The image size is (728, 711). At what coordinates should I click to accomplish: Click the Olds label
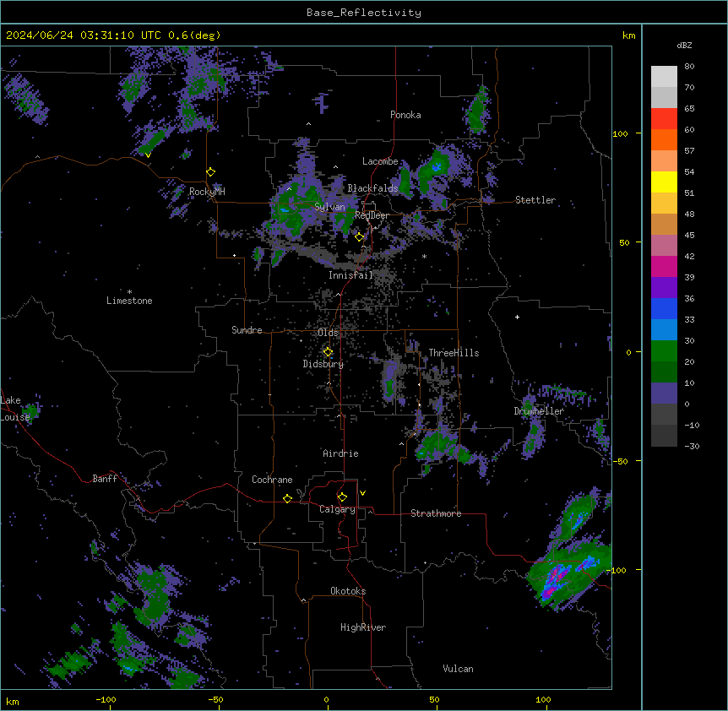coord(328,333)
